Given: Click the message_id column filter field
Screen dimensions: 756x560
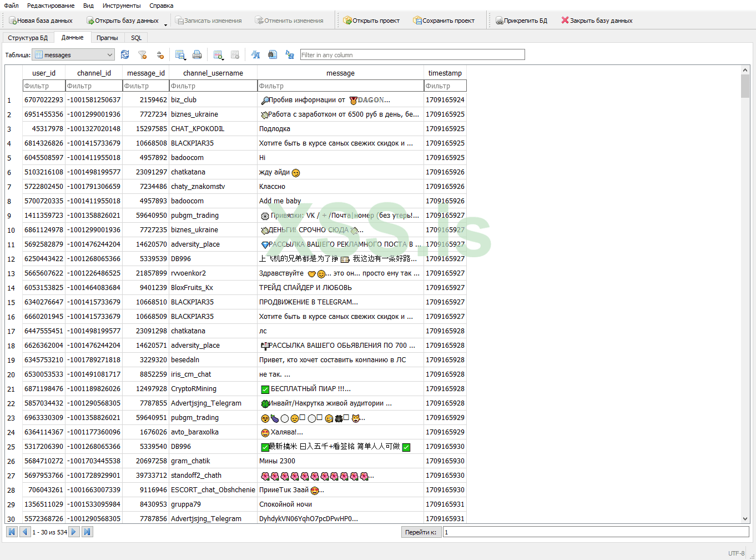Looking at the screenshot, I should (146, 86).
